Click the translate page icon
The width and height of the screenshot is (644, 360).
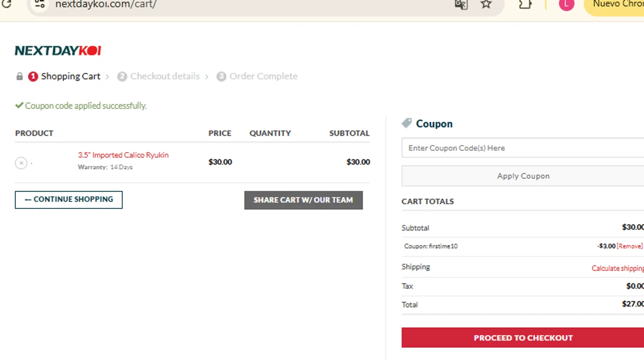coord(461,4)
